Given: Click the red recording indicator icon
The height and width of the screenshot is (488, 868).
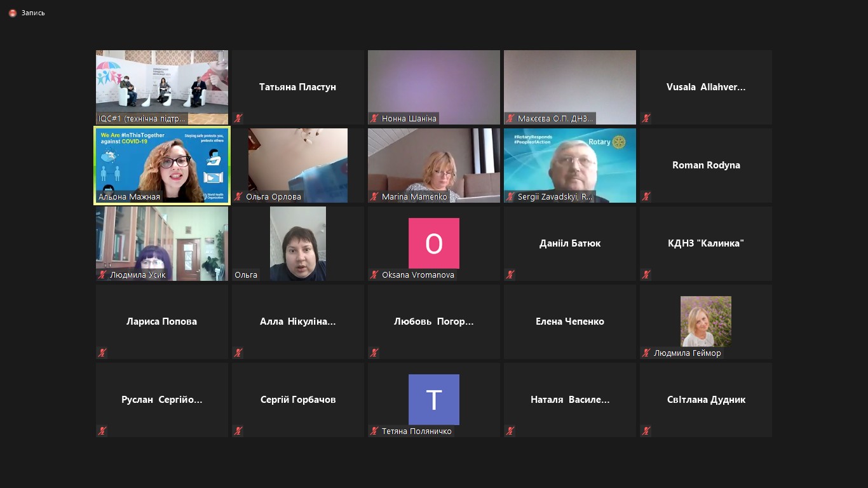Looking at the screenshot, I should pyautogui.click(x=12, y=13).
